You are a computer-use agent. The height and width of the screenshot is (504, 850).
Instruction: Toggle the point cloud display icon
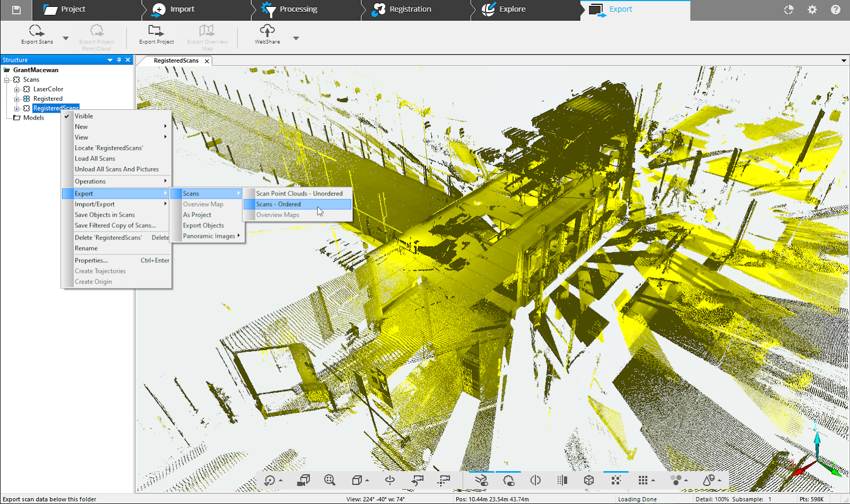point(508,480)
